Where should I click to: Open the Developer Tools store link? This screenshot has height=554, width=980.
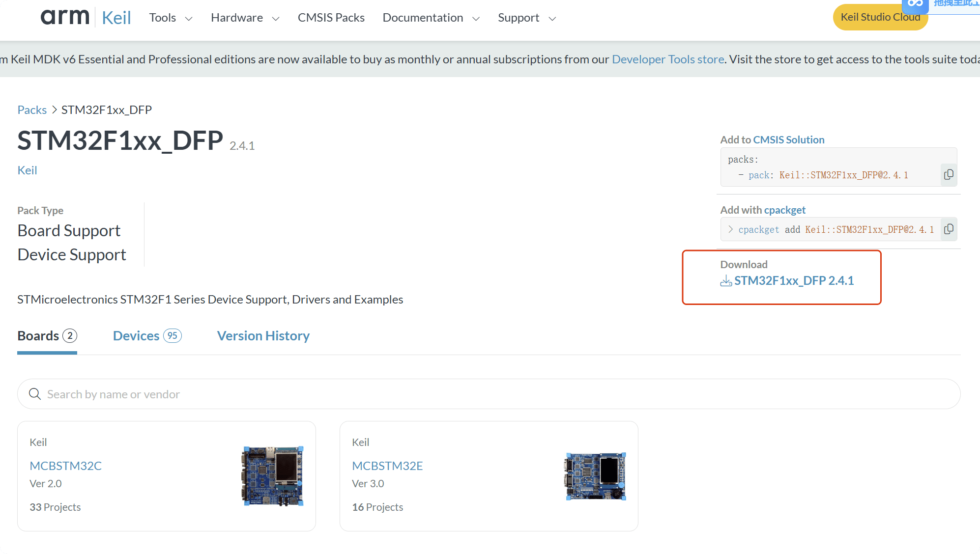(667, 59)
